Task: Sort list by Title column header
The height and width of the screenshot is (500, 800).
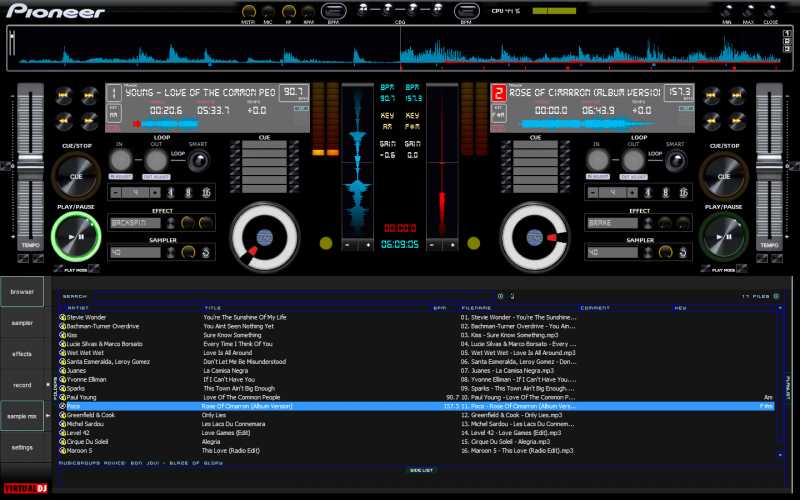Action: point(213,308)
